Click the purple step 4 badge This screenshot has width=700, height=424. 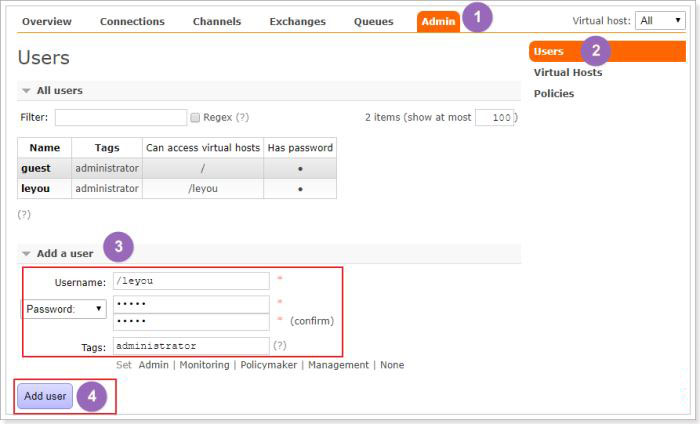click(x=92, y=396)
